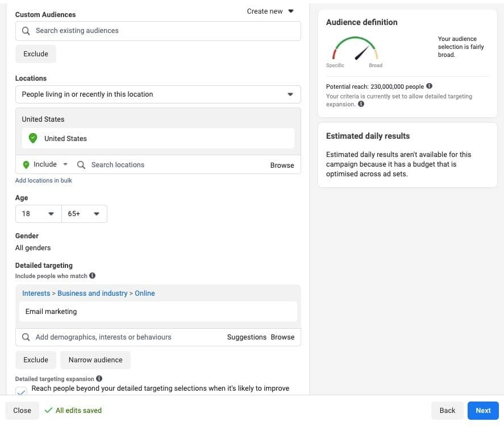Click the audience size gauge meter
The height and width of the screenshot is (426, 504).
(355, 50)
